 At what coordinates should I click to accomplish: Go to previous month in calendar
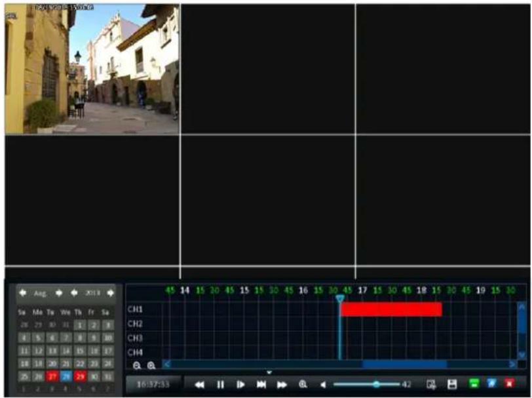(x=23, y=292)
